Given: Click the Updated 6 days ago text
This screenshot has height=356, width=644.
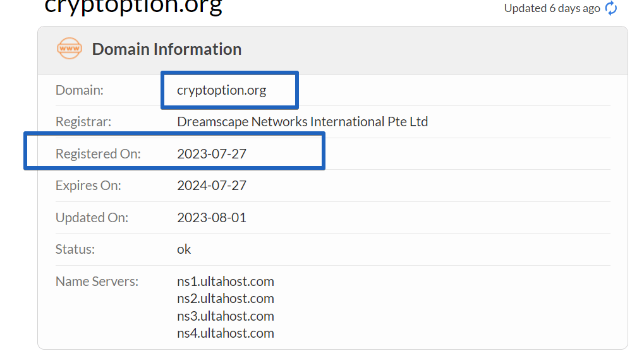Looking at the screenshot, I should 552,8.
